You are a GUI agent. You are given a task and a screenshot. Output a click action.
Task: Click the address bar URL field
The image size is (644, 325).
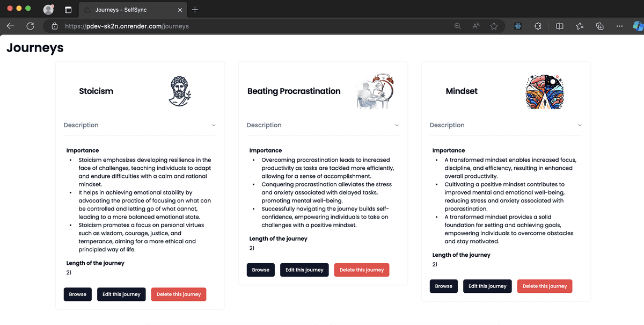[x=241, y=26]
